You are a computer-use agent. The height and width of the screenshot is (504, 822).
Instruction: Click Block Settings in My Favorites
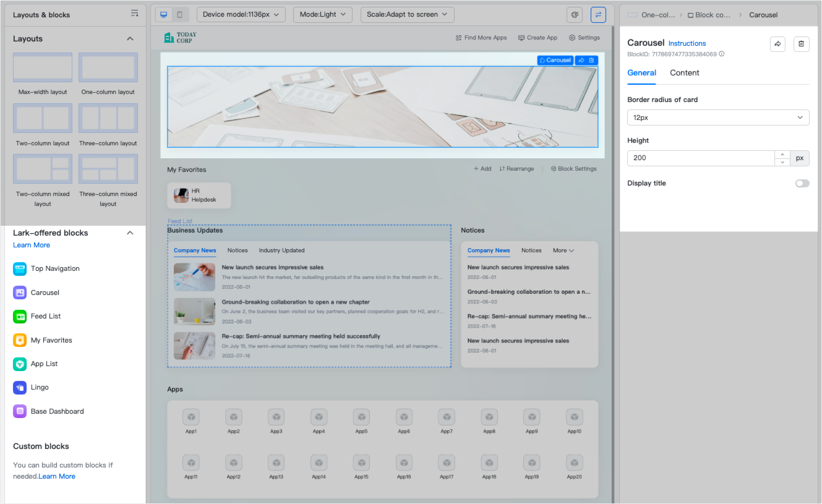573,169
